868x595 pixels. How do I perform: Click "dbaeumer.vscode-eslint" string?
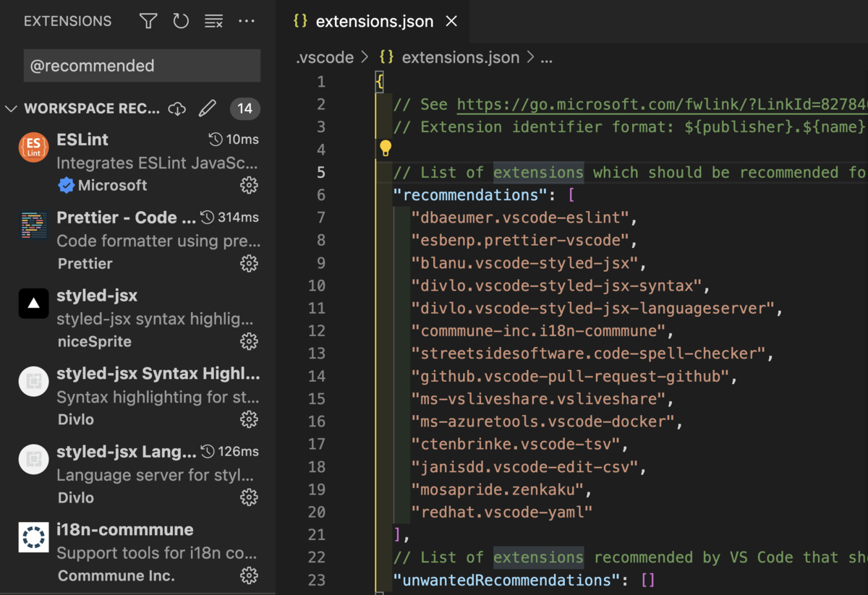pos(520,218)
